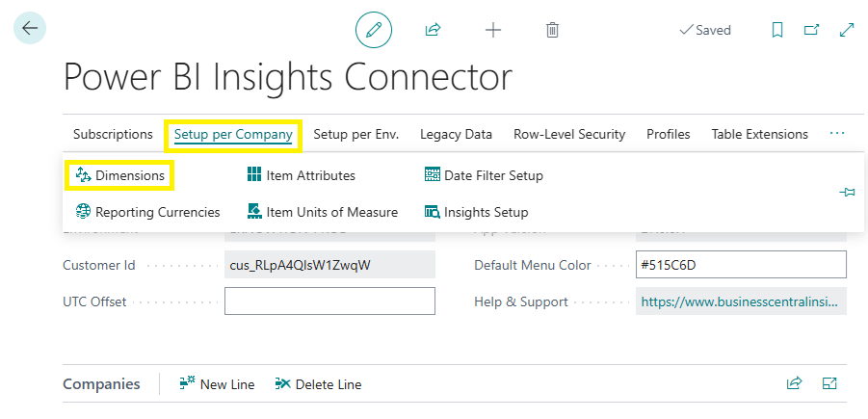Select the Setup per Company tab
868x419 pixels.
[233, 134]
